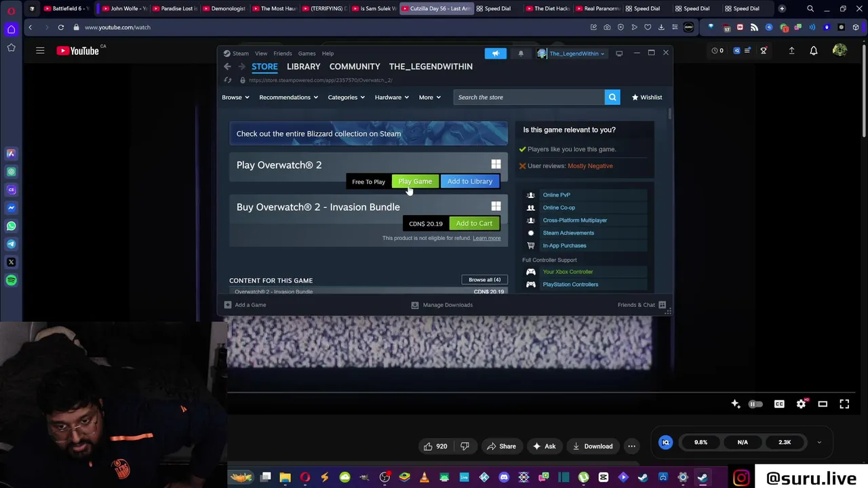Open more actions ellipsis under video
This screenshot has height=488, width=868.
[631, 446]
